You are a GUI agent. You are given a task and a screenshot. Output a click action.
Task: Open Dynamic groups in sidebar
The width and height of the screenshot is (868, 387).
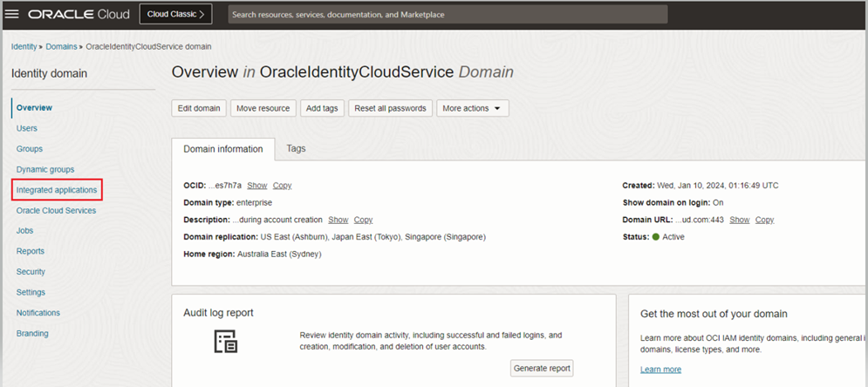pos(45,169)
